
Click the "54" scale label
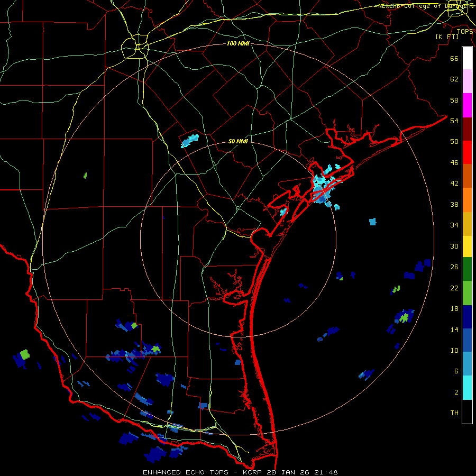pos(454,121)
